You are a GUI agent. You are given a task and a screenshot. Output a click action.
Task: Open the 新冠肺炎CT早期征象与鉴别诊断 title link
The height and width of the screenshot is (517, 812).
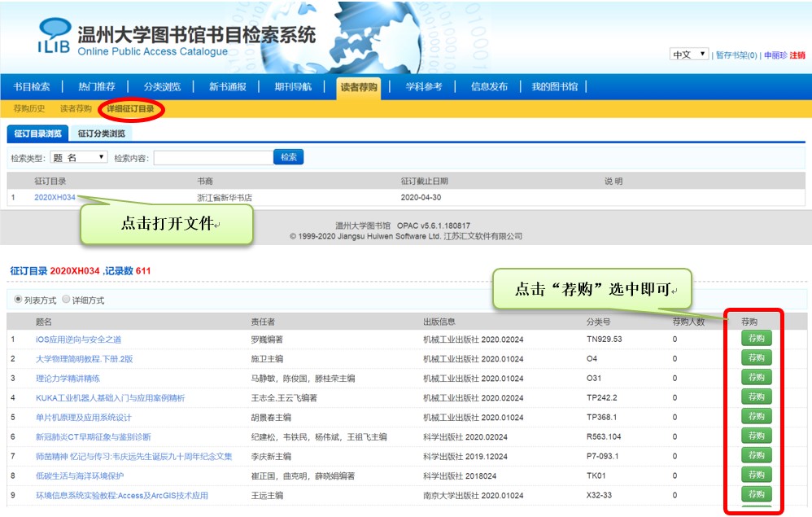coord(93,436)
